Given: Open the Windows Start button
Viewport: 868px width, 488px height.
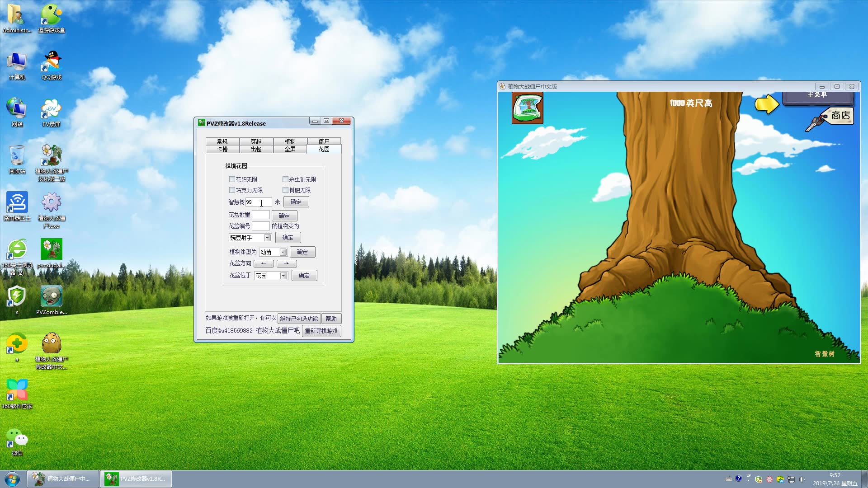Looking at the screenshot, I should (12, 479).
